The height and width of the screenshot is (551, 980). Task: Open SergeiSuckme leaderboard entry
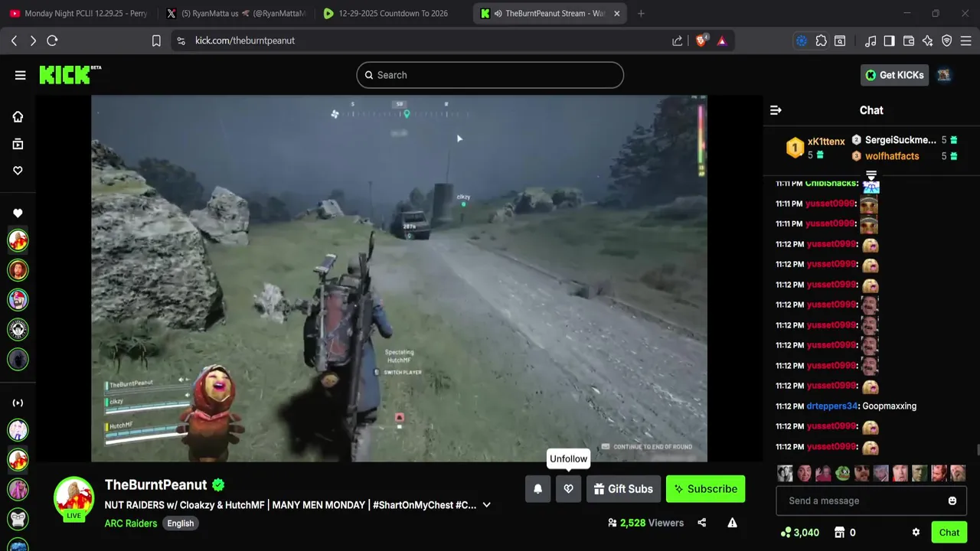point(904,140)
